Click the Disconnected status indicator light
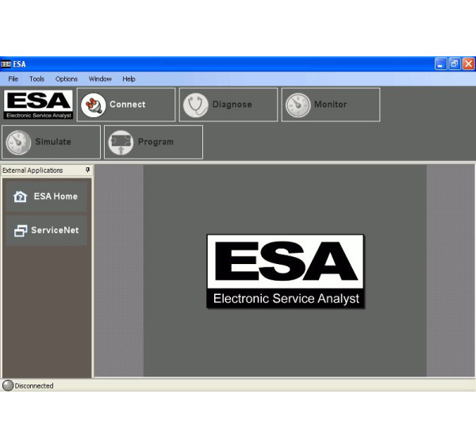The image size is (476, 448). point(8,385)
